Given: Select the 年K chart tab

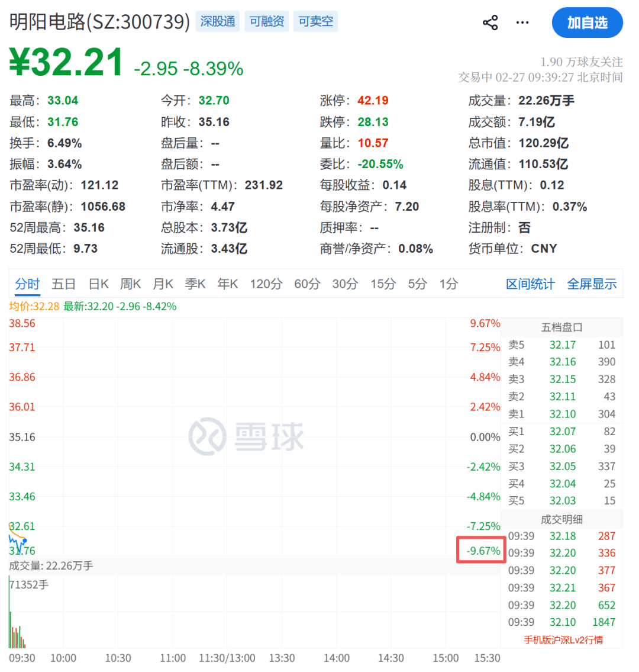Looking at the screenshot, I should coord(227,284).
